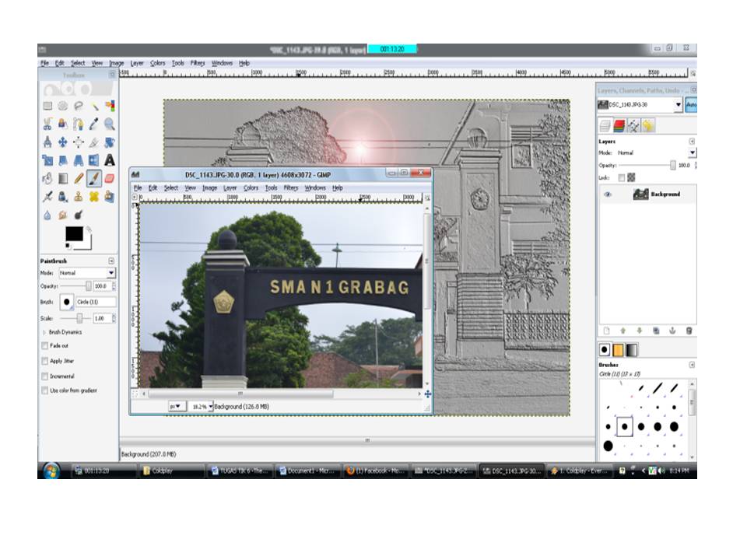The width and height of the screenshot is (747, 560).
Task: Click the new layer icon
Action: (606, 331)
